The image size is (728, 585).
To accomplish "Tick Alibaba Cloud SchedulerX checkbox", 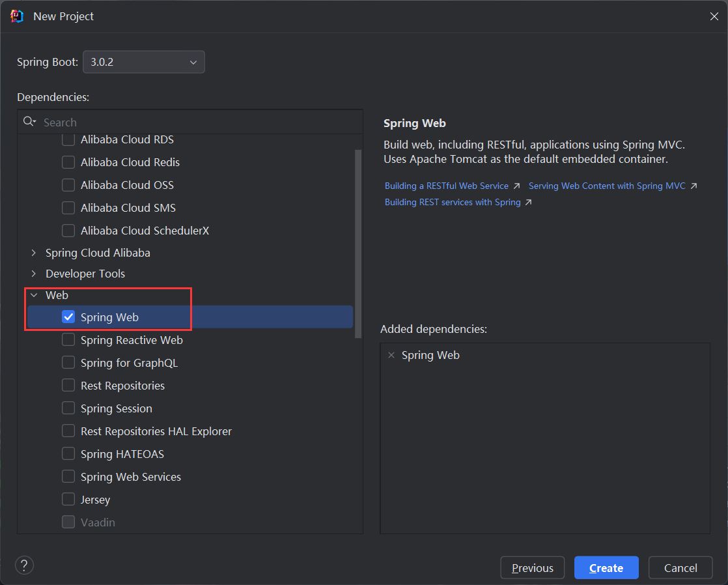I will click(68, 231).
